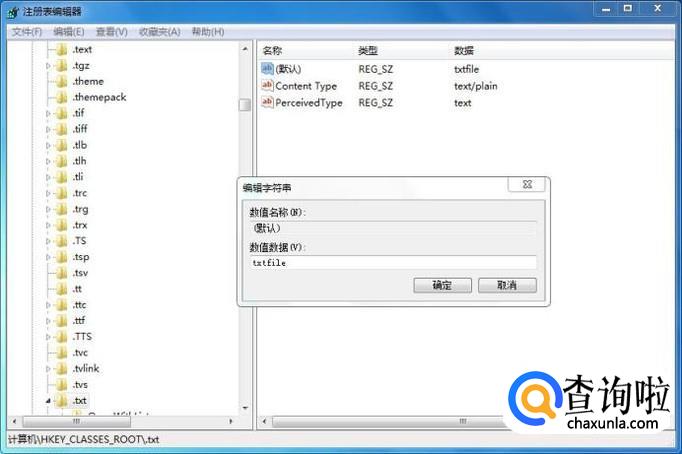The image size is (682, 454).
Task: Close the 编辑字符串 dialog
Action: (526, 186)
